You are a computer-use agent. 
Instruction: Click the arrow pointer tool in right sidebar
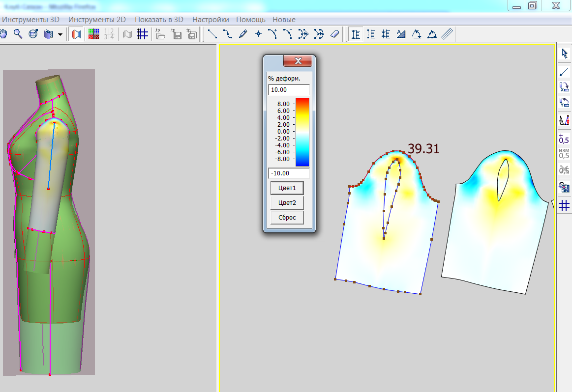coord(564,54)
